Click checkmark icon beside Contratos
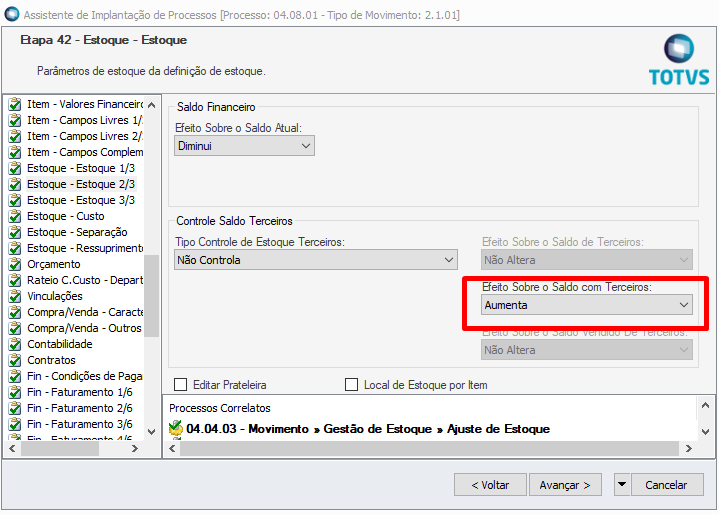719x515 pixels. point(15,360)
